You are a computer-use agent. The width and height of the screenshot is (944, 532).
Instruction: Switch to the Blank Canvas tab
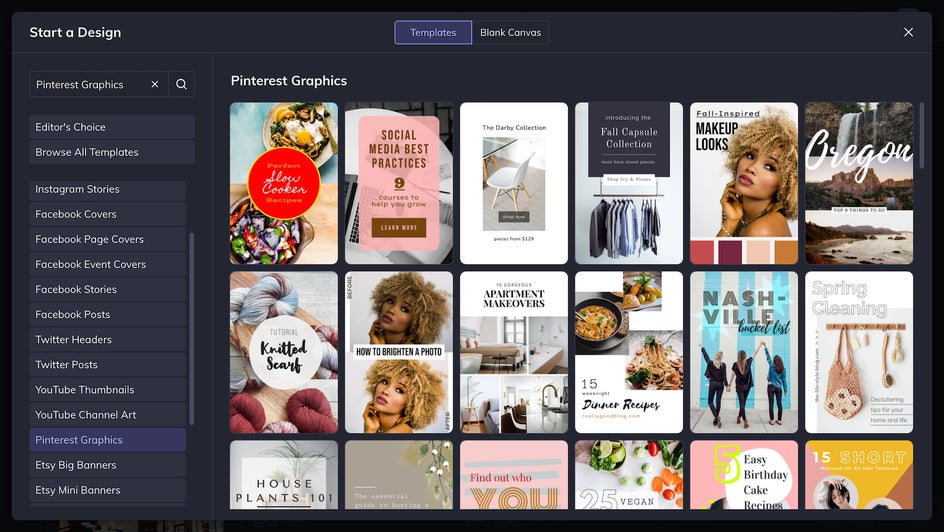511,32
